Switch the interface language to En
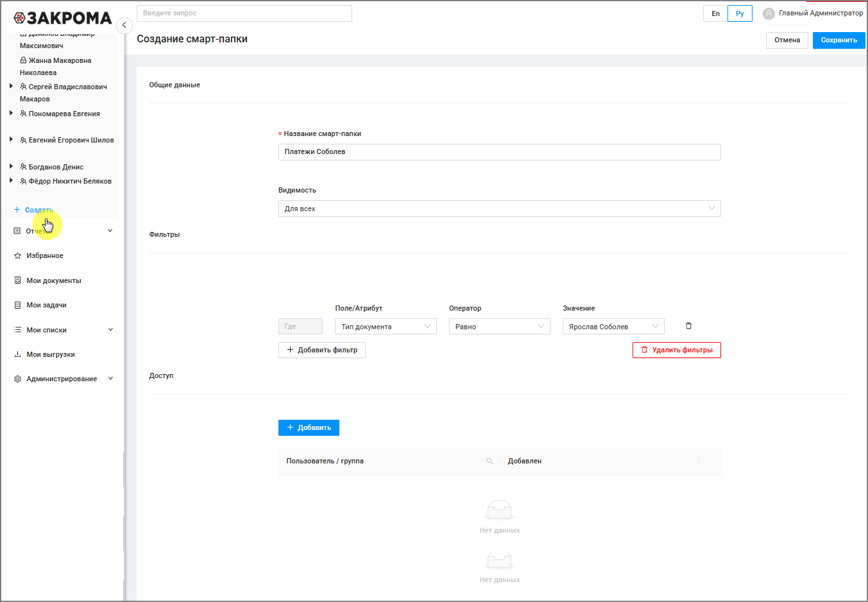The width and height of the screenshot is (868, 602). click(x=715, y=13)
